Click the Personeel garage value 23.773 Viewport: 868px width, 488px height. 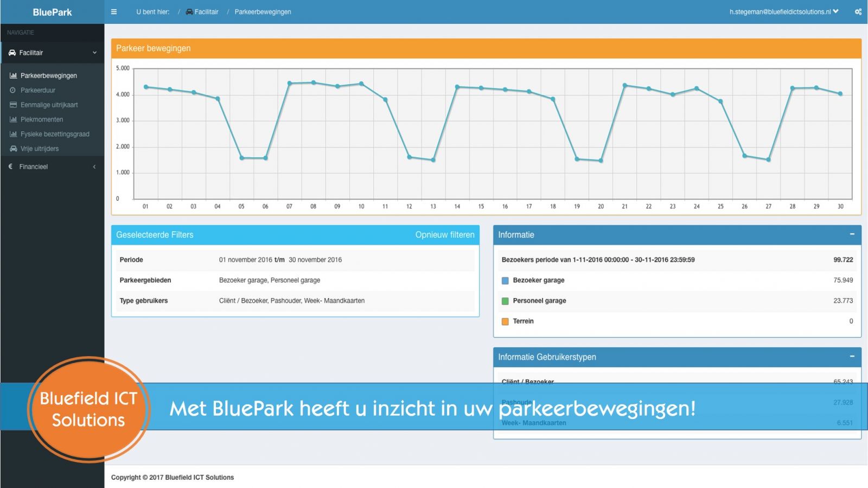[843, 301]
